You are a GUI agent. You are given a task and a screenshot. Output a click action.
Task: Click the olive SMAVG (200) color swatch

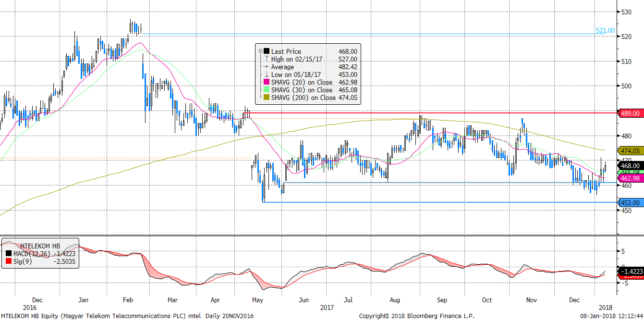click(267, 98)
